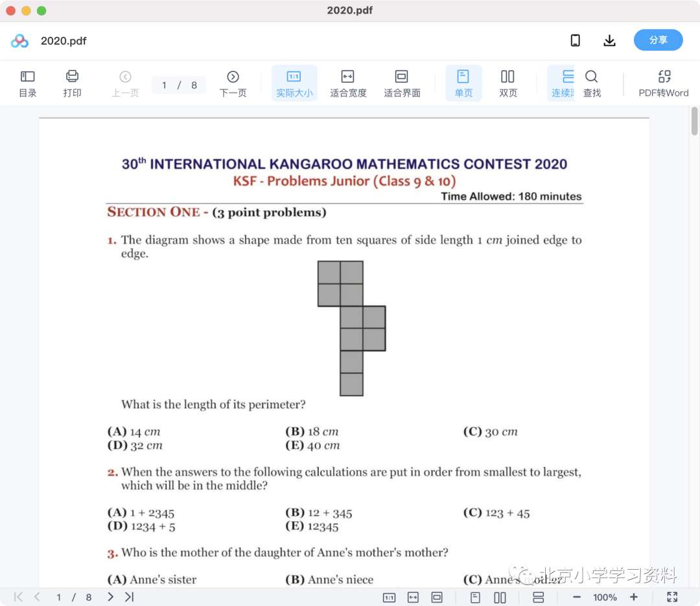Click the 'SECTION ONE' heading

click(153, 212)
